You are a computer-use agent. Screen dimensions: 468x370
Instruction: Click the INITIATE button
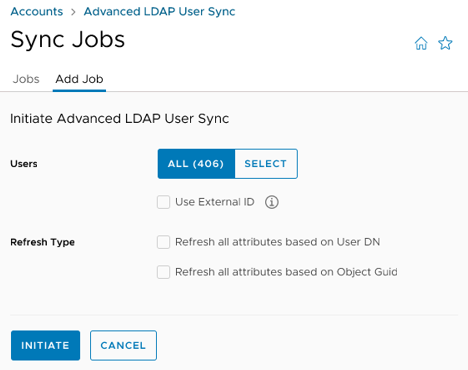click(x=45, y=345)
